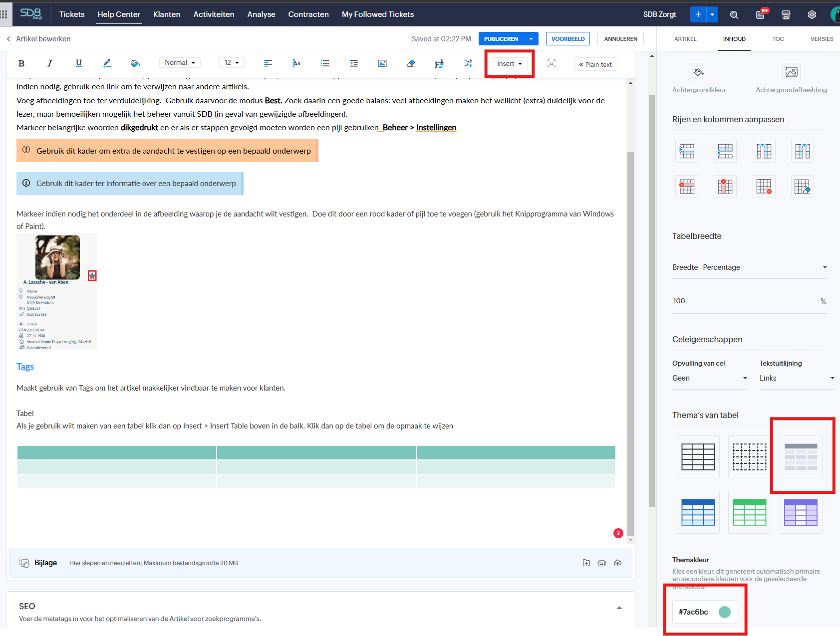Open the Insert dropdown menu
840x636 pixels.
point(509,64)
